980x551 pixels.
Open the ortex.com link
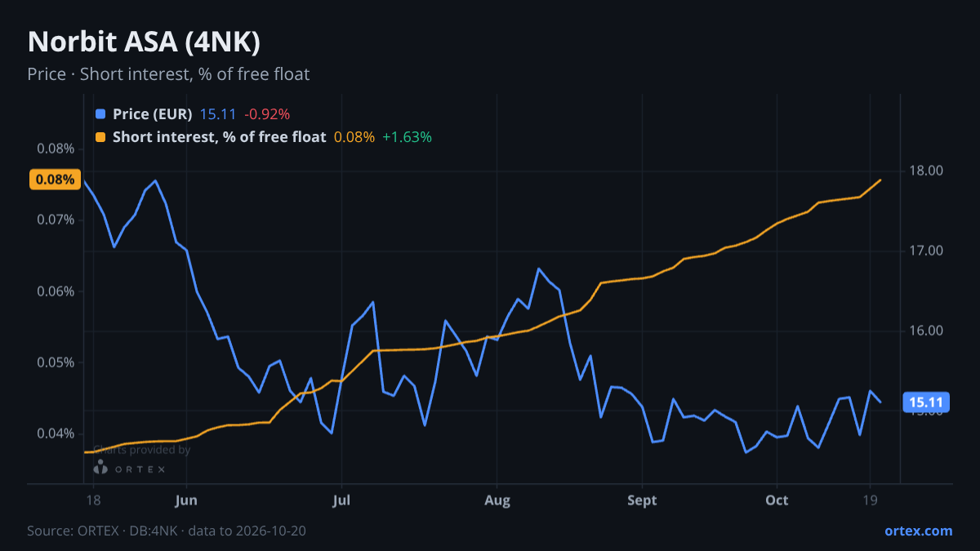(918, 531)
